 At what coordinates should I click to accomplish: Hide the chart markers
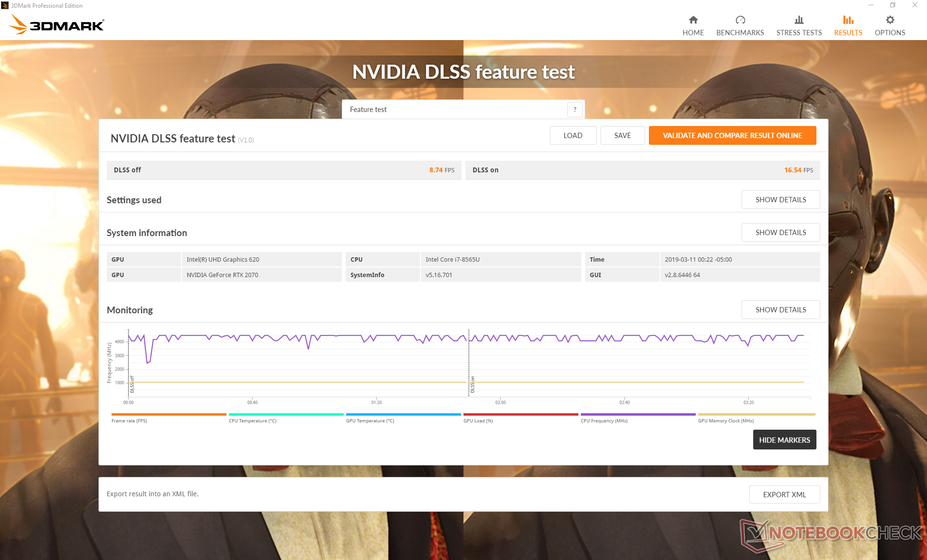[784, 440]
